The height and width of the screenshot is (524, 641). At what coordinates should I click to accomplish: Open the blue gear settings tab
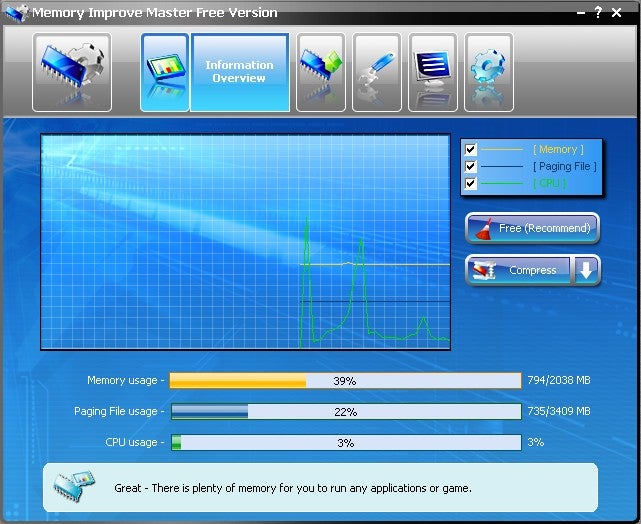(x=489, y=72)
